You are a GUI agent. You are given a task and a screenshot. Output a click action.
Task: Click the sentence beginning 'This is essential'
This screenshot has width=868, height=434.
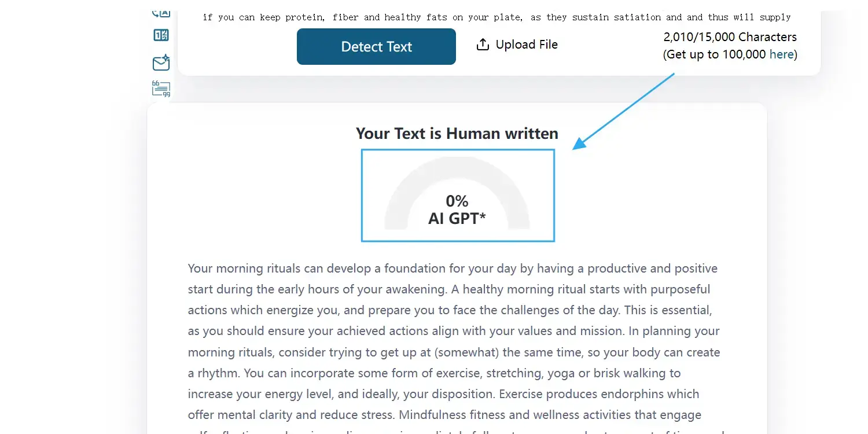click(x=667, y=310)
